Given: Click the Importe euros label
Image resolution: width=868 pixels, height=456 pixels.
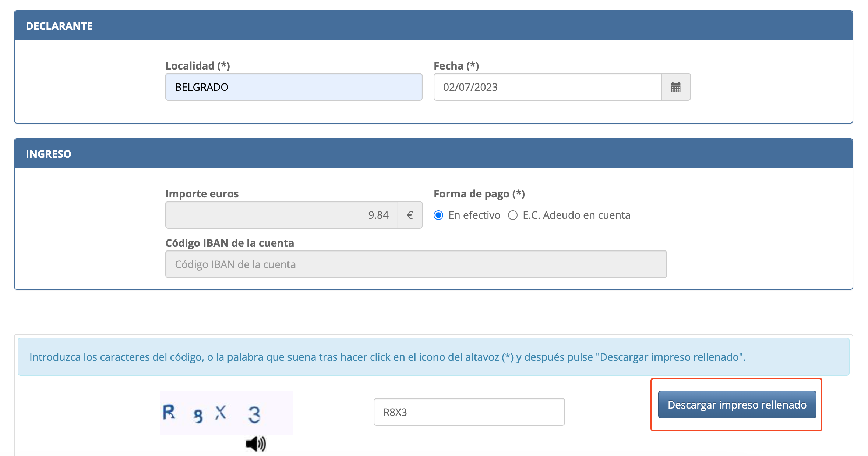Looking at the screenshot, I should (x=202, y=194).
